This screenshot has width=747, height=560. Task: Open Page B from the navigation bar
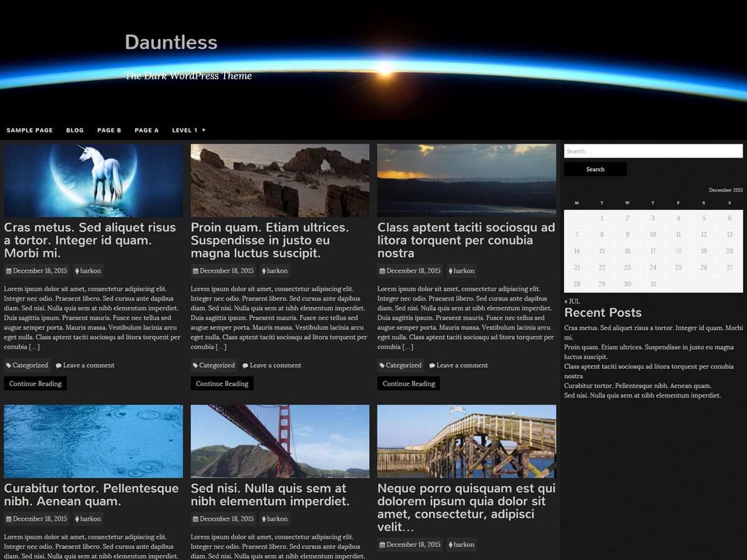tap(109, 130)
